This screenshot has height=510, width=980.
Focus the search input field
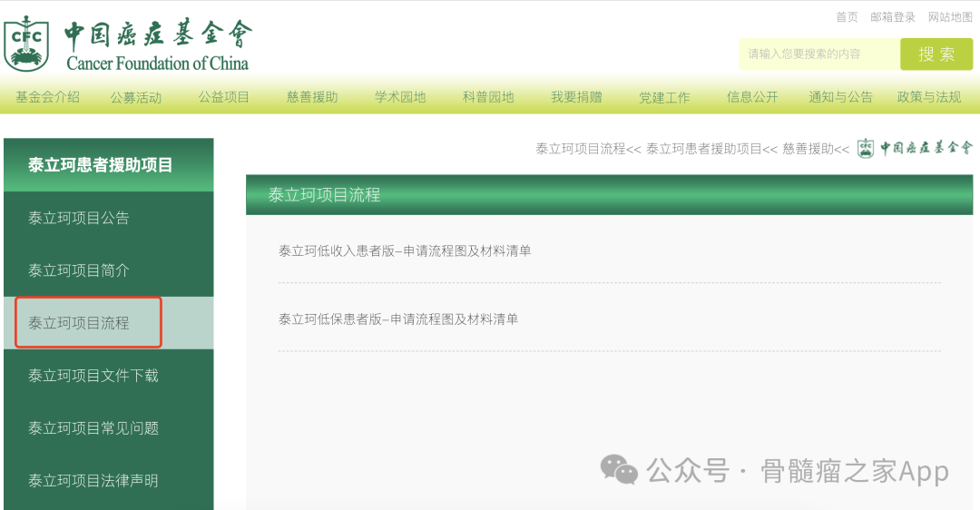(819, 54)
